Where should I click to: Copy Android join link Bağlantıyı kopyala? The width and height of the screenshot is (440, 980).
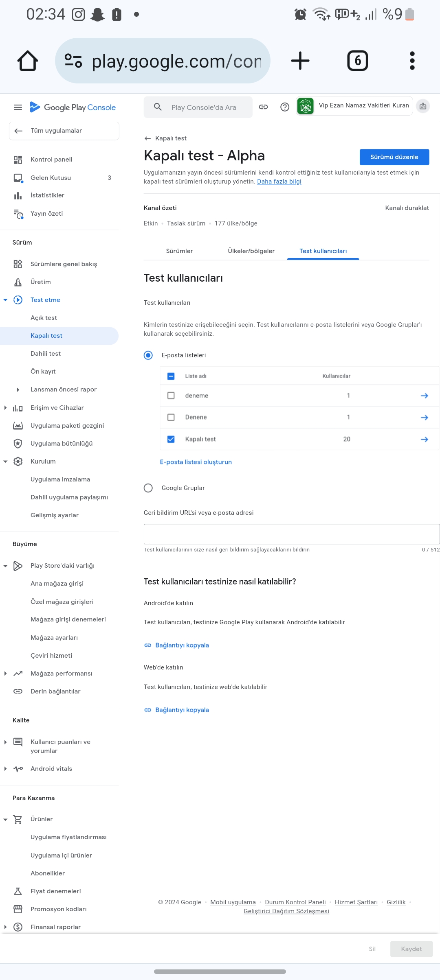[x=176, y=645]
